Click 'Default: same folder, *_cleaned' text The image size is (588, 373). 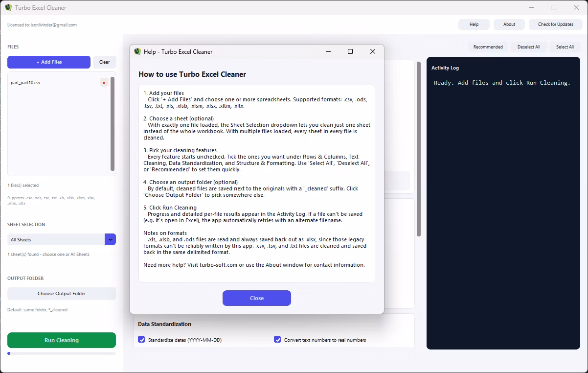pos(38,310)
